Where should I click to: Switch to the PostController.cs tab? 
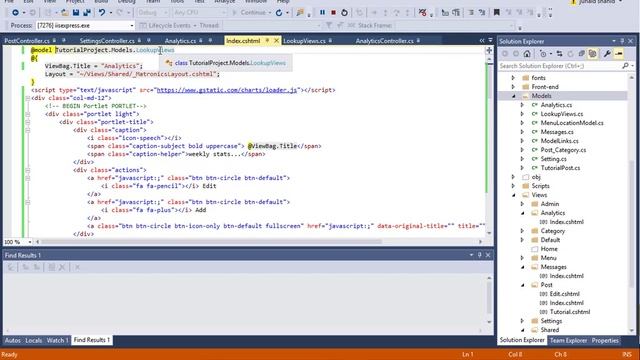(27, 41)
